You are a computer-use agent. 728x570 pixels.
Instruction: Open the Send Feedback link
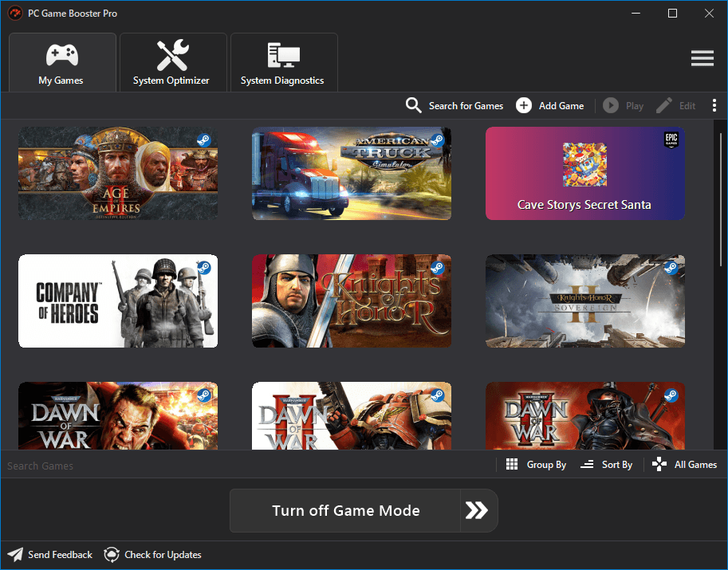[60, 555]
